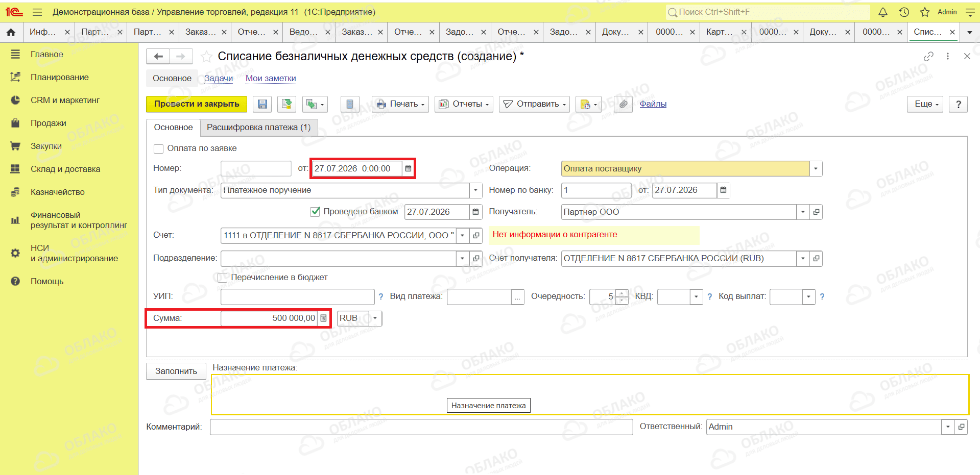Screen dimensions: 980x475
Task: Open Закупки section in sidebar
Action: 46,146
